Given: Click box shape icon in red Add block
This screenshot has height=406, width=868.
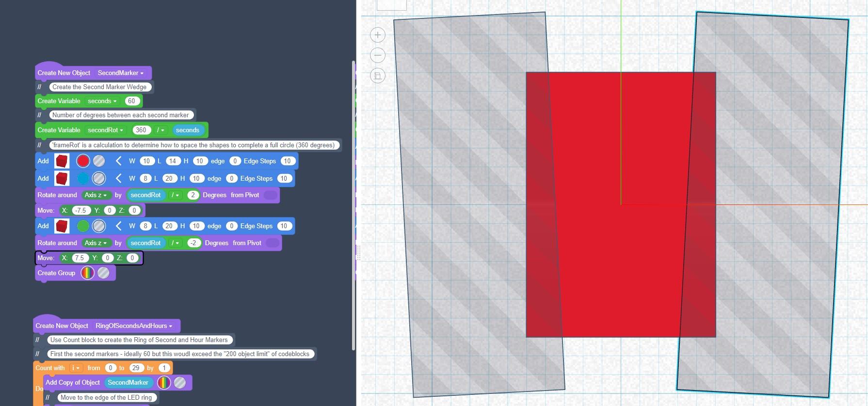Looking at the screenshot, I should tap(62, 161).
